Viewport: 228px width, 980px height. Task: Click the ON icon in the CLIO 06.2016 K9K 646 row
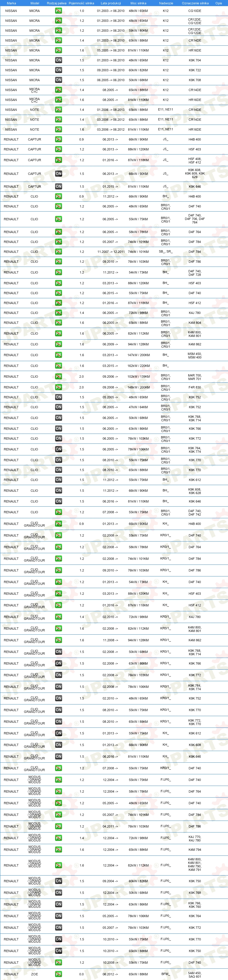tap(58, 501)
